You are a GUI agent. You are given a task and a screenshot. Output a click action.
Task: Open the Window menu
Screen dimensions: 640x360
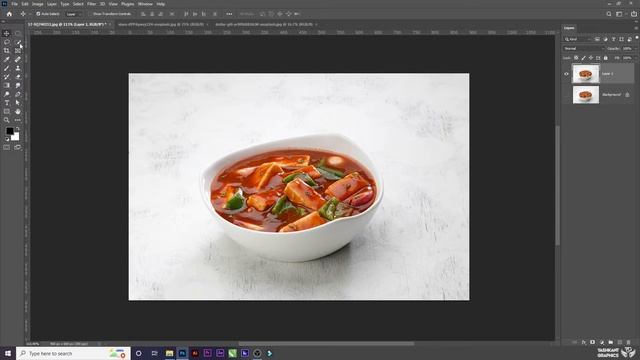(x=145, y=4)
